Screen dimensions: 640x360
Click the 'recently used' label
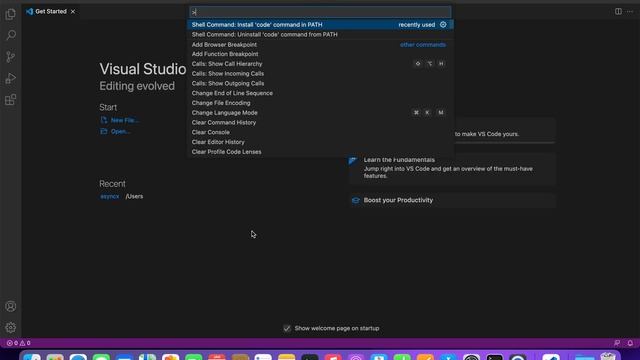417,24
